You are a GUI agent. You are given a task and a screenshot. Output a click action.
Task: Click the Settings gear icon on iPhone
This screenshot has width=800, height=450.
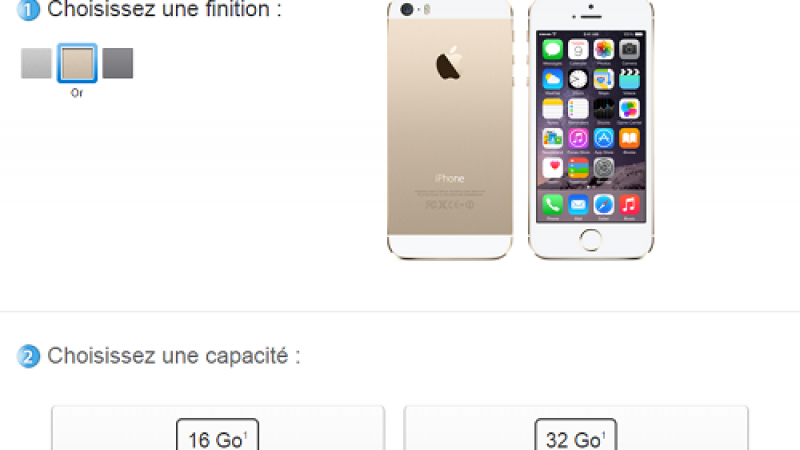[604, 168]
